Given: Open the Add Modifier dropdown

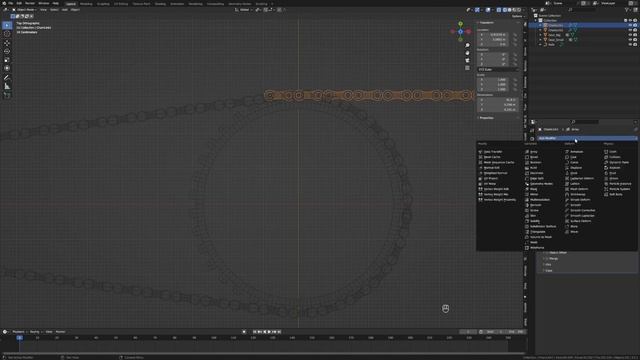Looking at the screenshot, I should click(587, 138).
